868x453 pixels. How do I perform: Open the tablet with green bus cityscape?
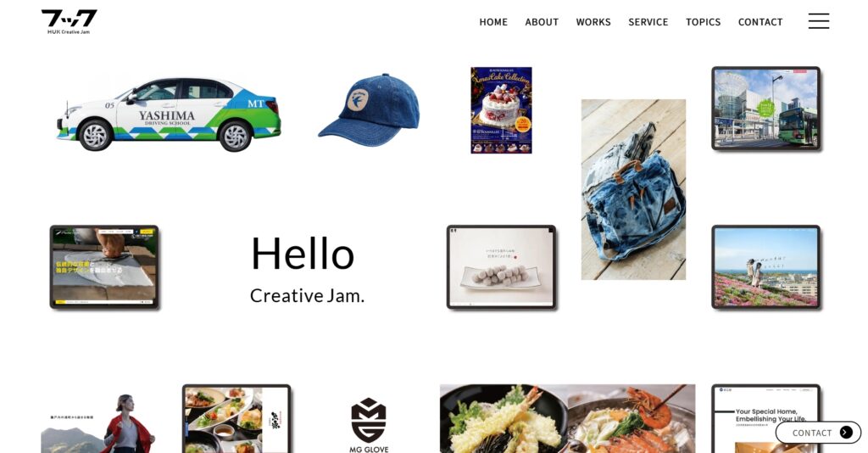[x=765, y=109]
